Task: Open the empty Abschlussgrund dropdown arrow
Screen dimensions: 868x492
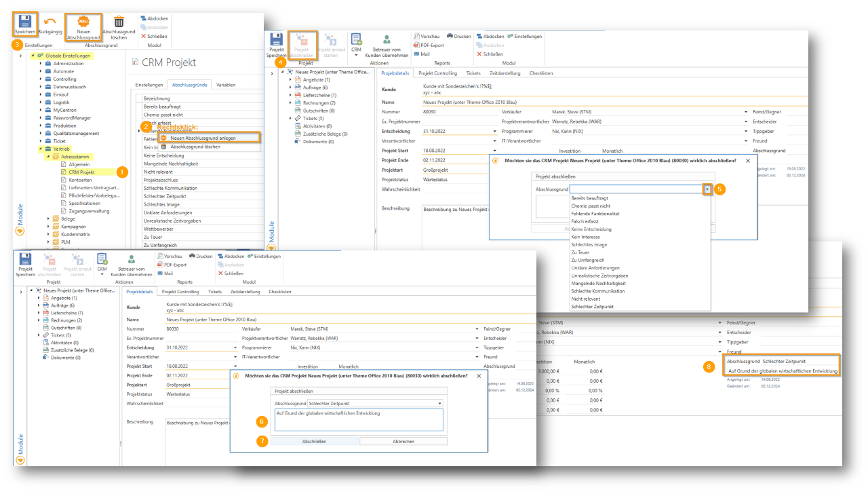Action: click(707, 189)
